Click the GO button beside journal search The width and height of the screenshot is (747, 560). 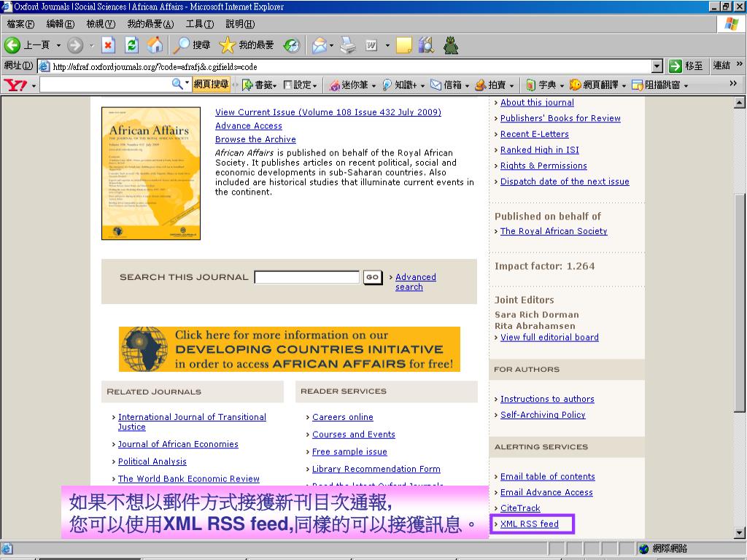tap(373, 277)
